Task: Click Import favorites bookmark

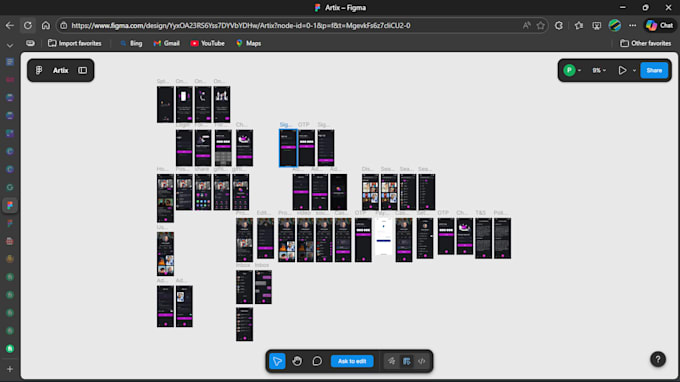Action: [x=75, y=43]
